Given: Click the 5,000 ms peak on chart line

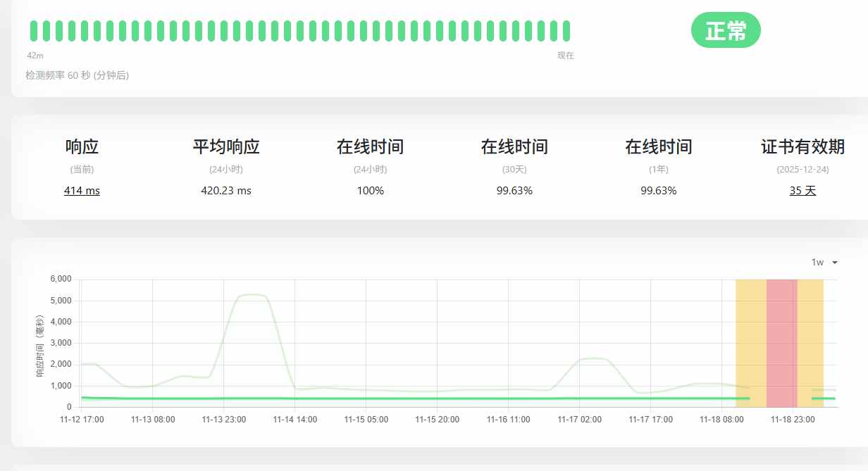Looking at the screenshot, I should 252,295.
